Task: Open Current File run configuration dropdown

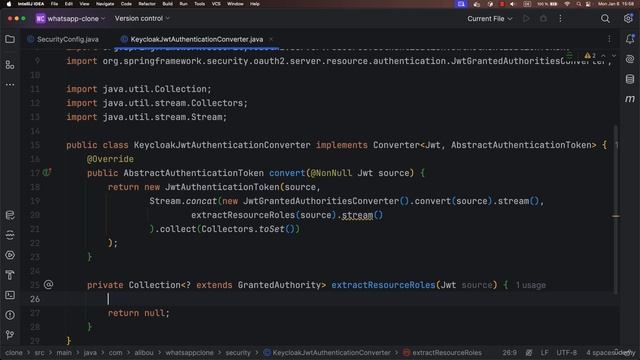Action: pyautogui.click(x=489, y=19)
